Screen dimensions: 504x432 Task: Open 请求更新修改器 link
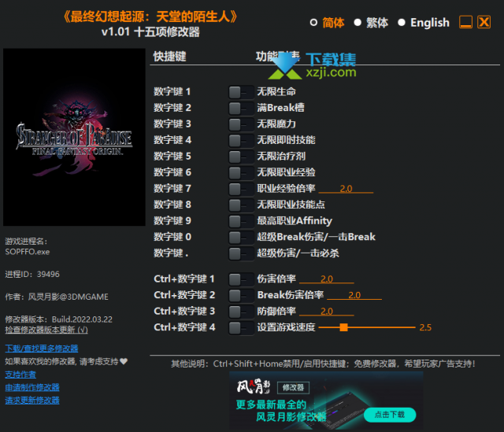pos(32,401)
